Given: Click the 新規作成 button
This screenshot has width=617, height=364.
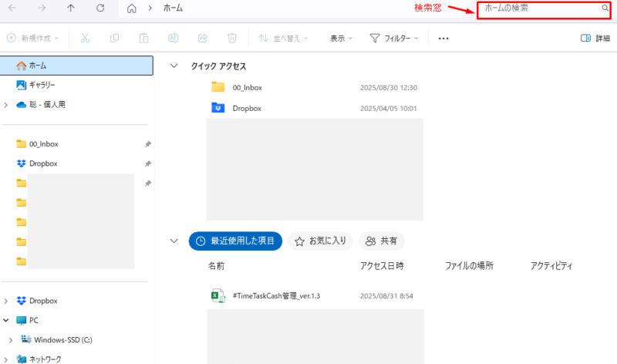Looking at the screenshot, I should [x=34, y=38].
